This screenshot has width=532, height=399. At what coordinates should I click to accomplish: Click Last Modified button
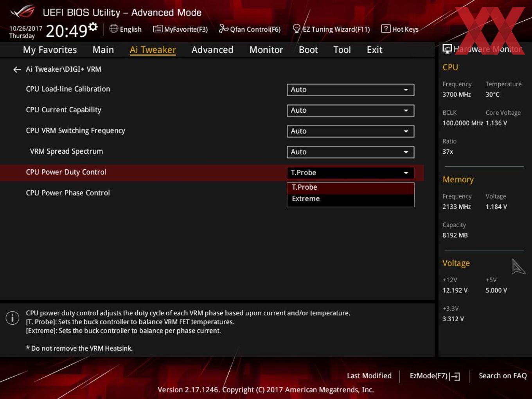pos(369,376)
